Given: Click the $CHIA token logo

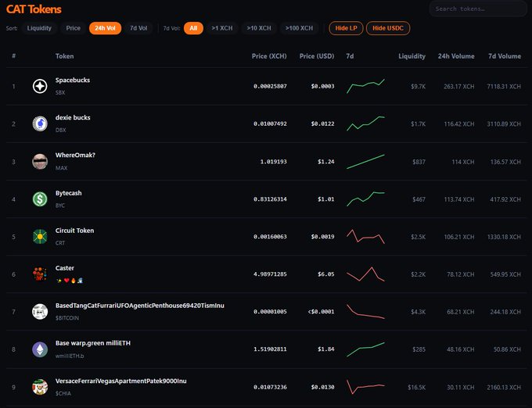Looking at the screenshot, I should tap(40, 387).
